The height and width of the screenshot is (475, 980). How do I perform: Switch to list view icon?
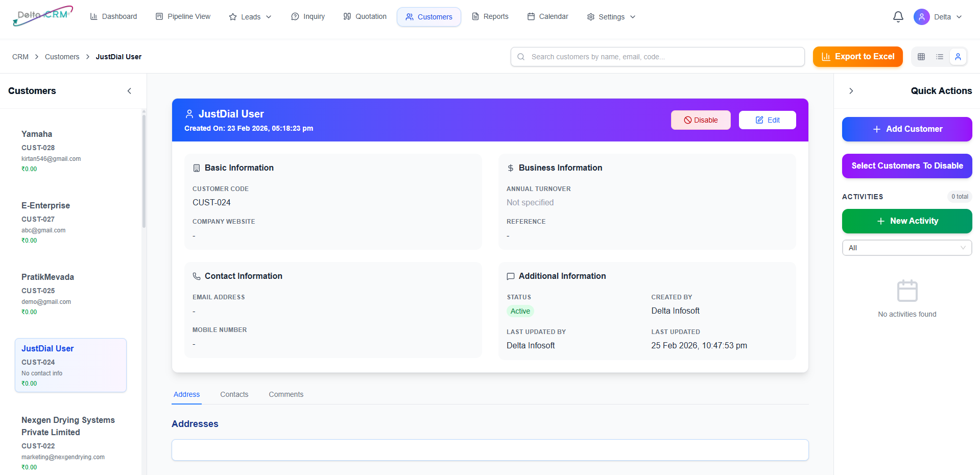940,57
